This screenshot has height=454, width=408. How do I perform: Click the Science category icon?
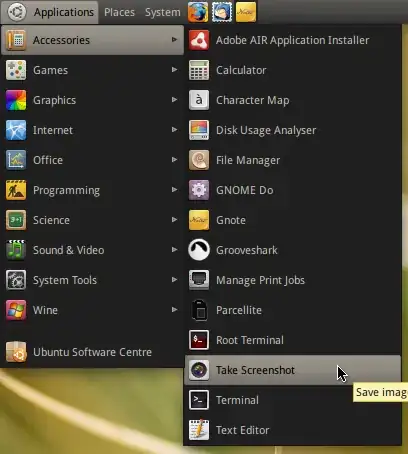[16, 220]
